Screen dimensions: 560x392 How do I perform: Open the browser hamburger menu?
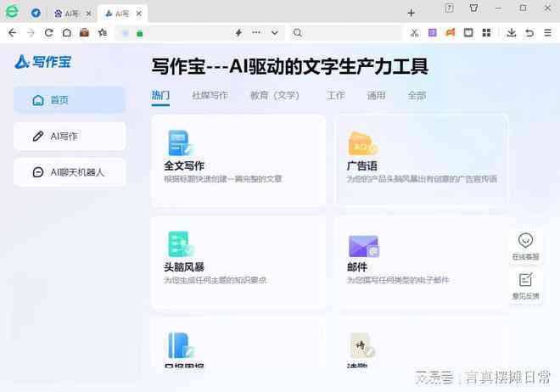547,33
